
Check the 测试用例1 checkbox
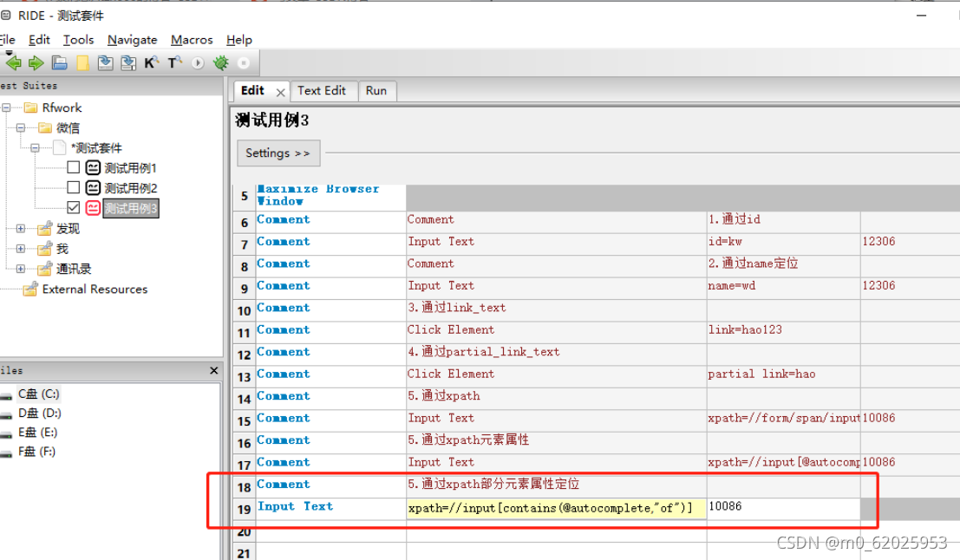[73, 166]
